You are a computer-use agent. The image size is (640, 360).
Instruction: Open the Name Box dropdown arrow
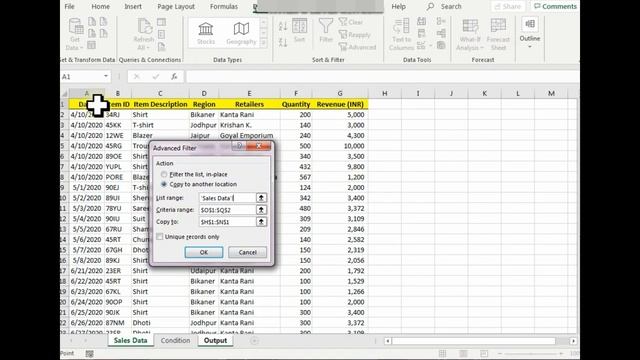(106, 77)
